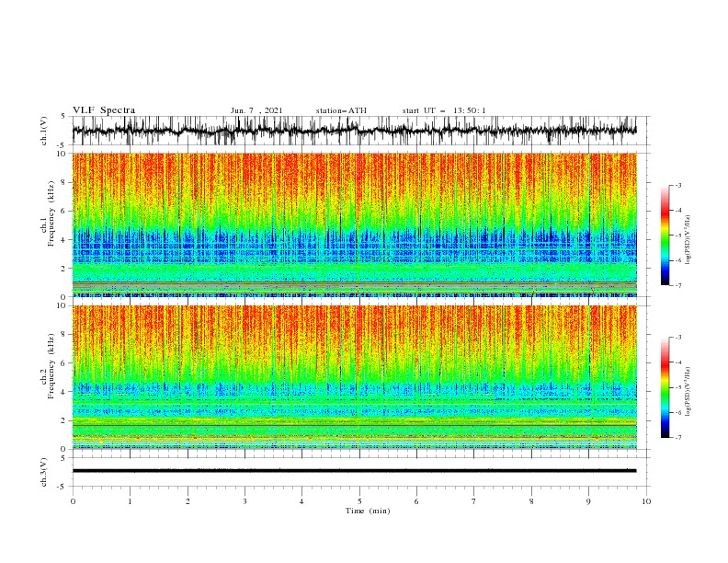The width and height of the screenshot is (728, 563).
Task: Click the ch.1 voltage waveform trace
Action: 354,131
